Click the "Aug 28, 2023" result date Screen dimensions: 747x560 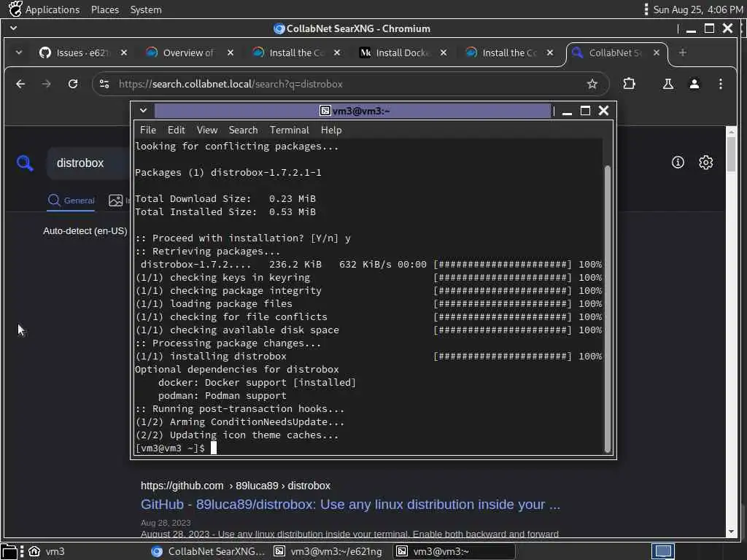166,522
